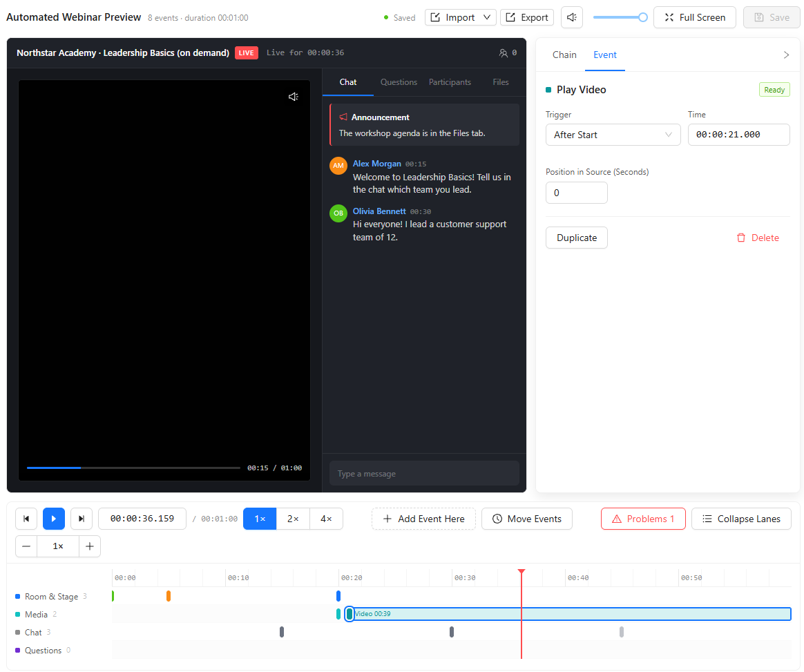This screenshot has width=804, height=672.
Task: Click Olivia Bennett's name in chat
Action: tap(379, 211)
